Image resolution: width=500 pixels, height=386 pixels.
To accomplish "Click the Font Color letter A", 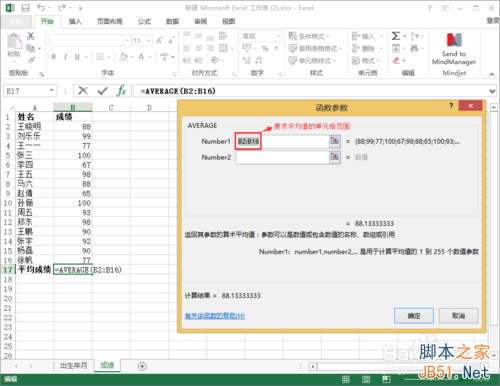I will coord(141,57).
